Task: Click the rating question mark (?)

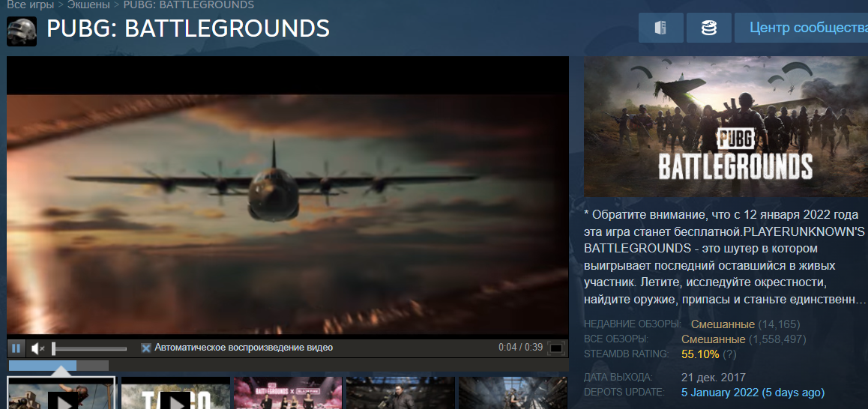Action: tap(729, 354)
